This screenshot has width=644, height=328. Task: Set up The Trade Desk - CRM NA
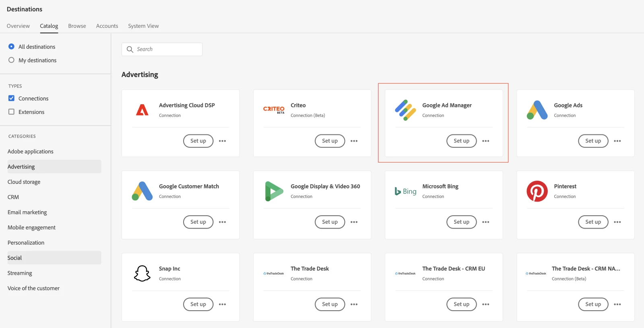pyautogui.click(x=593, y=304)
